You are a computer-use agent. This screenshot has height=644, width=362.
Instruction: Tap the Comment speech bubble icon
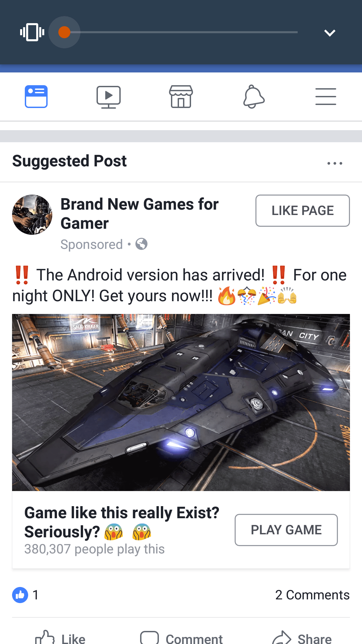point(149,637)
